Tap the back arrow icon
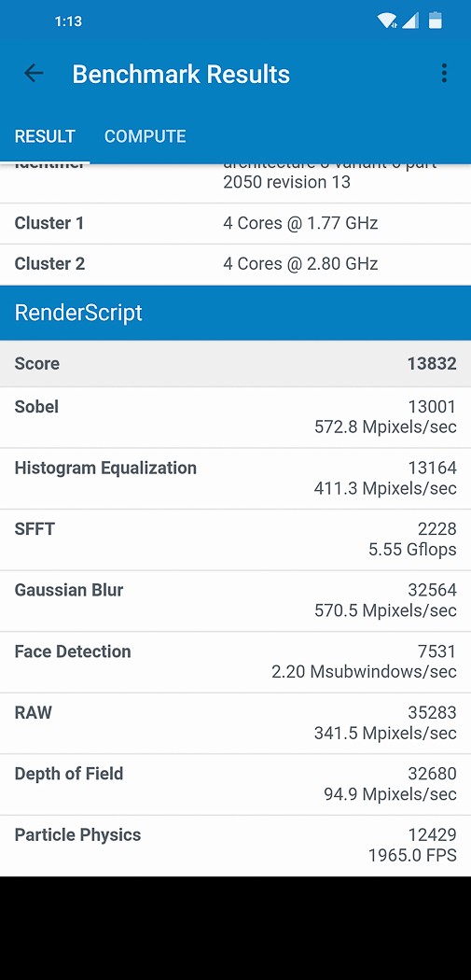 pos(34,74)
